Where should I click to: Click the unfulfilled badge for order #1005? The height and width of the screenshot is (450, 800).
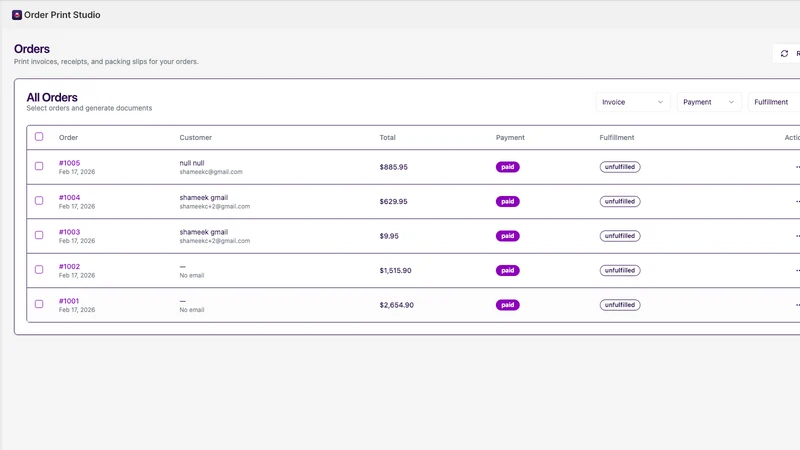(x=620, y=167)
